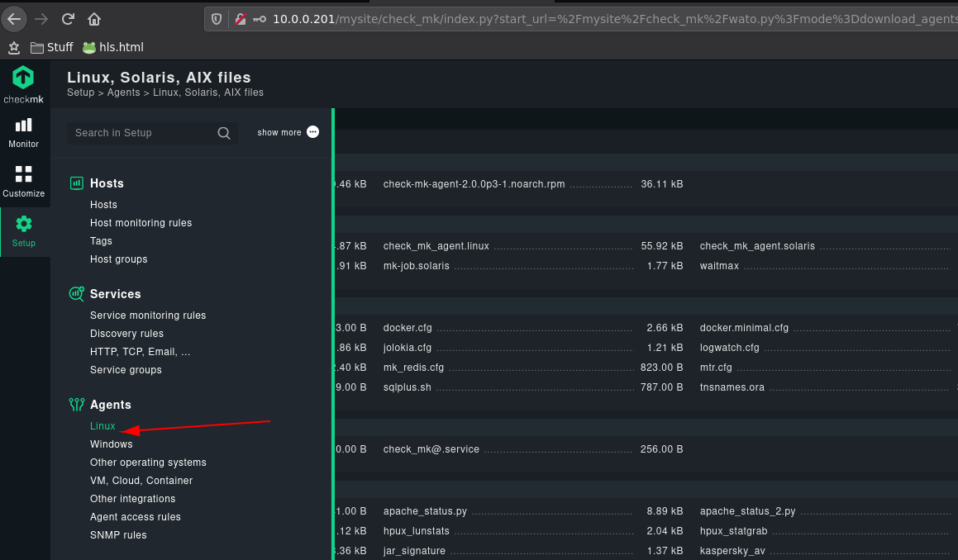The height and width of the screenshot is (560, 958).
Task: Open Agent access rules
Action: coord(135,517)
